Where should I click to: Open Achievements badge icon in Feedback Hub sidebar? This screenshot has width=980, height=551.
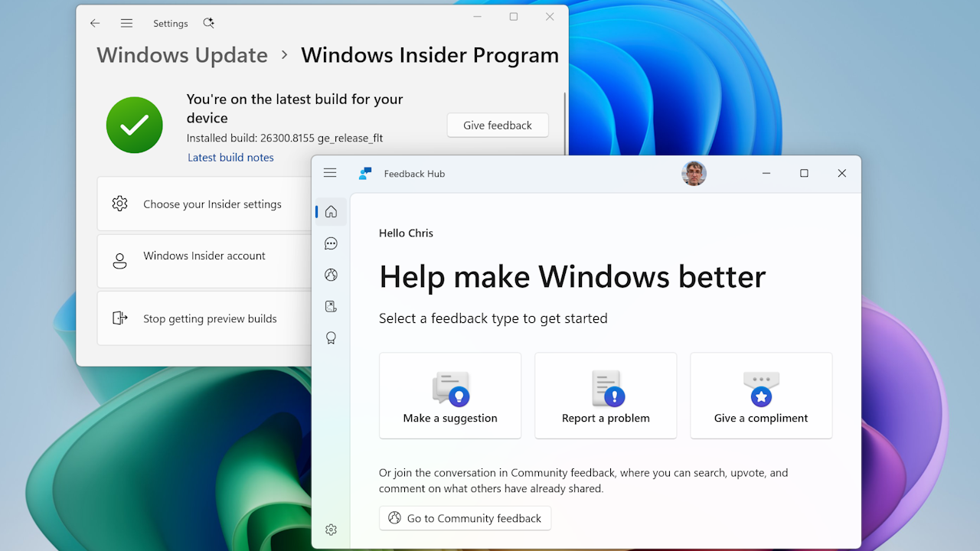331,337
